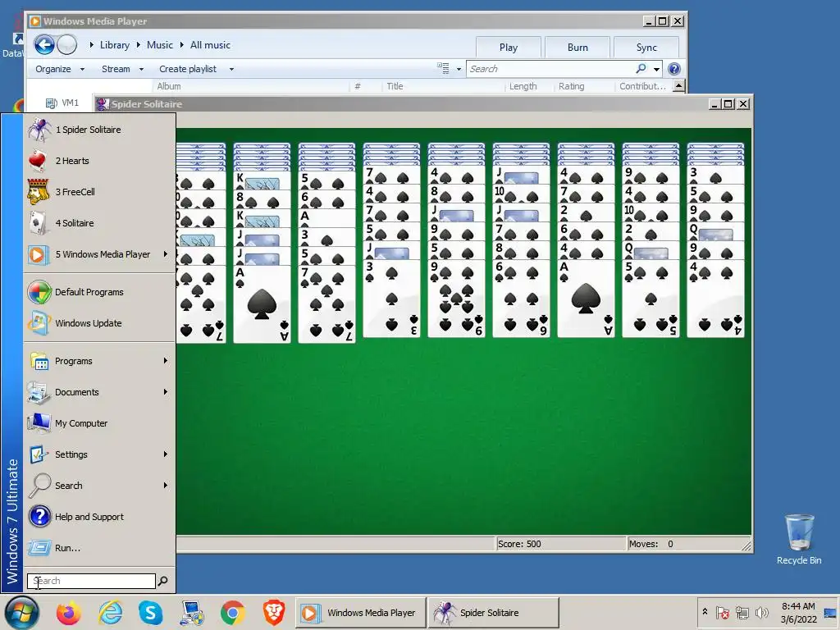This screenshot has width=840, height=630.
Task: Click Music in Media Player breadcrumb
Action: coord(160,45)
